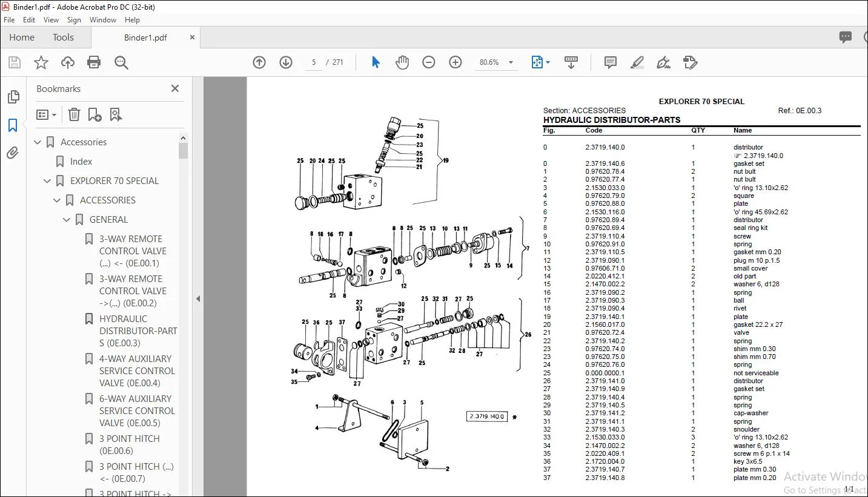Open the attachments paperclip pane
868x497 pixels.
point(13,153)
